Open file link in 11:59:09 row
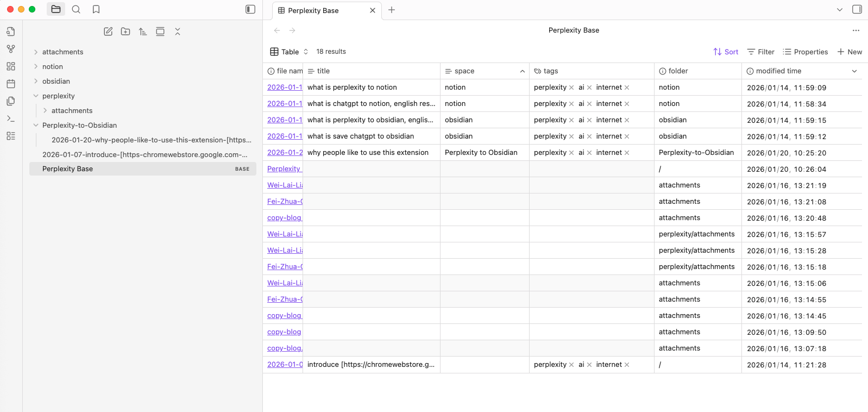This screenshot has width=868, height=412. (285, 87)
